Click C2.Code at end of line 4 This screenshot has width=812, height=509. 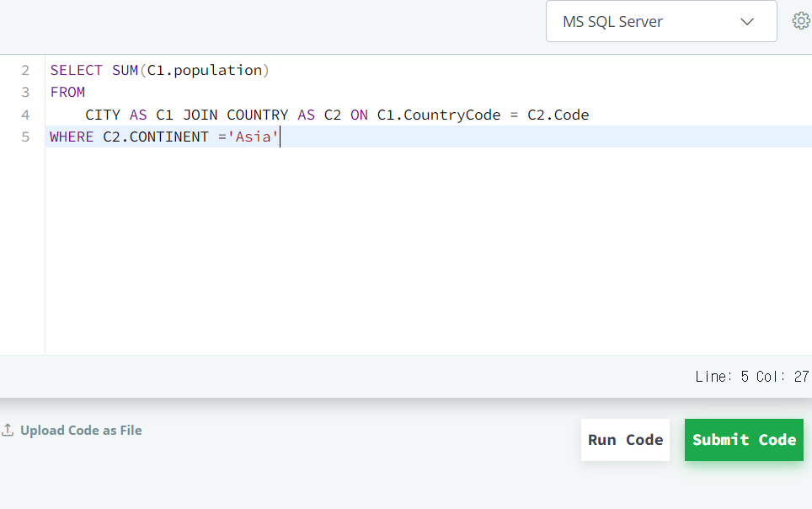coord(558,115)
